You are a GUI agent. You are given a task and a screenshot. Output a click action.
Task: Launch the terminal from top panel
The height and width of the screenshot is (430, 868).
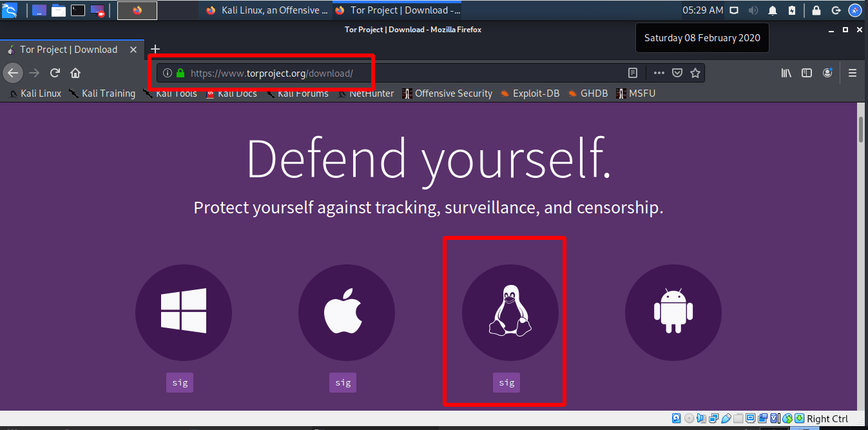[78, 10]
